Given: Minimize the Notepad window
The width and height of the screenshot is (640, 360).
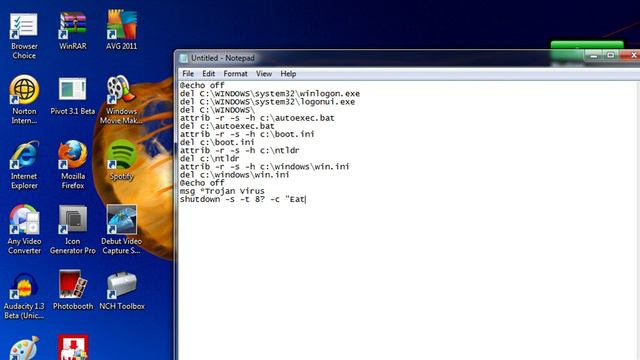Looking at the screenshot, I should (594, 55).
